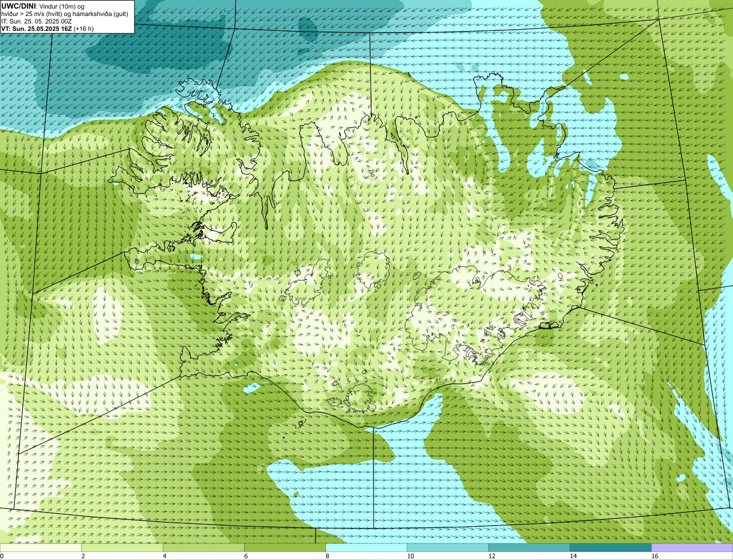Click the legend scale label '8'
Screen dimensions: 733x560
(x=328, y=556)
